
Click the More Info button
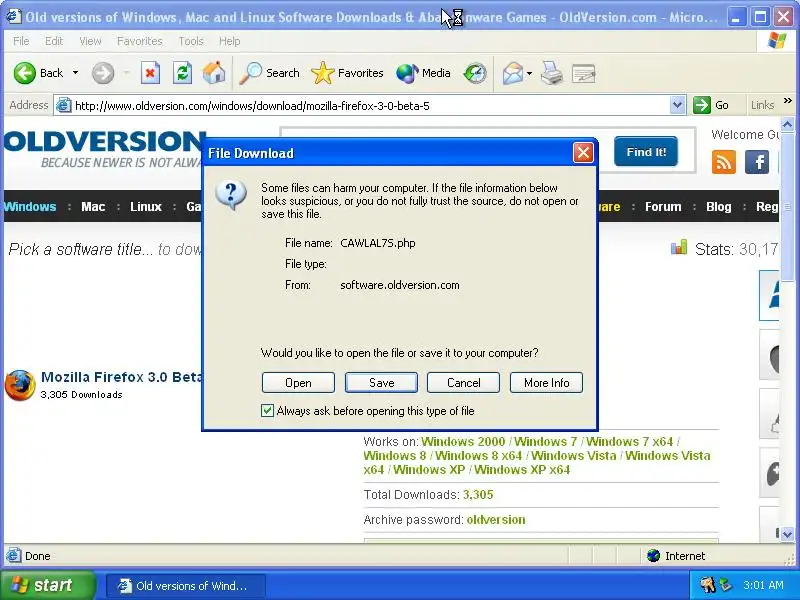(x=546, y=383)
